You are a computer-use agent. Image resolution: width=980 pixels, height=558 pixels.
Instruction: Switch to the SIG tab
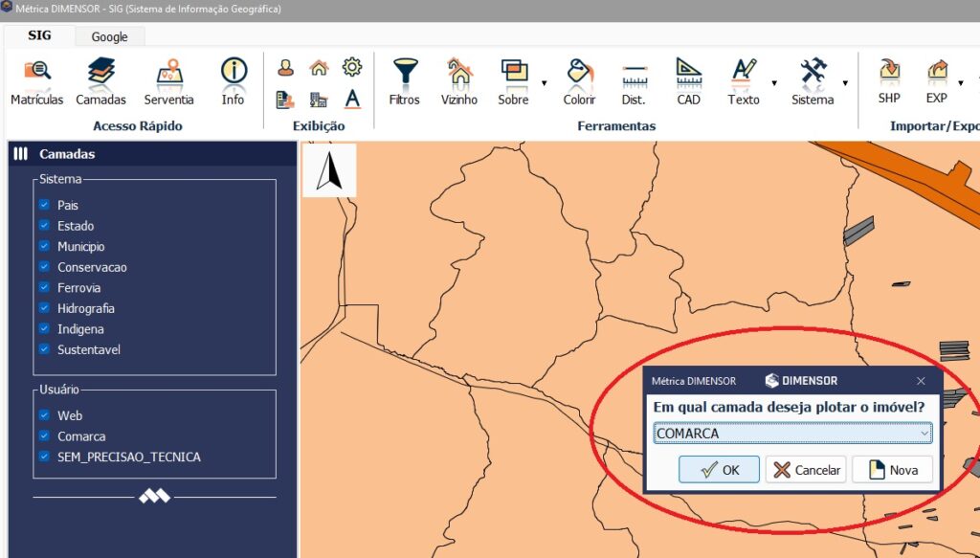coord(39,35)
